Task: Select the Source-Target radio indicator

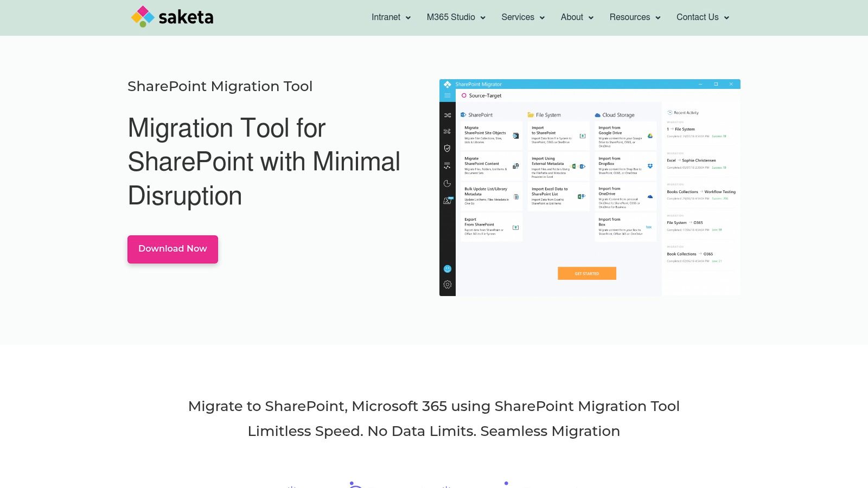Action: click(464, 95)
